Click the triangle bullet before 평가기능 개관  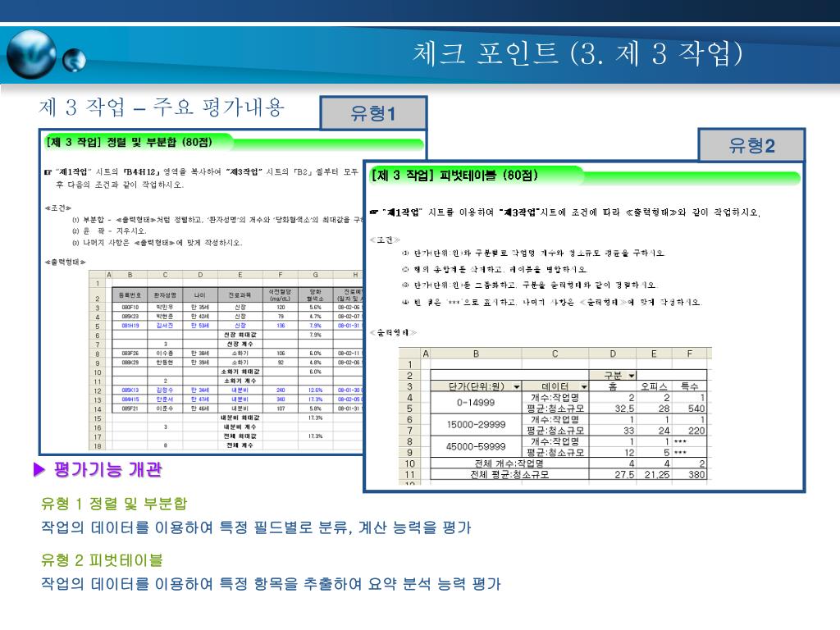tap(39, 470)
